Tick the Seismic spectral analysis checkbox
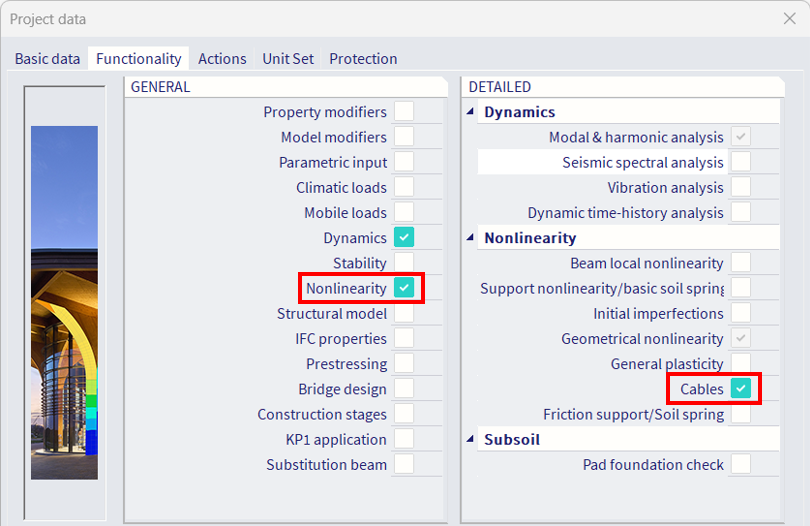The image size is (810, 526). pyautogui.click(x=741, y=162)
